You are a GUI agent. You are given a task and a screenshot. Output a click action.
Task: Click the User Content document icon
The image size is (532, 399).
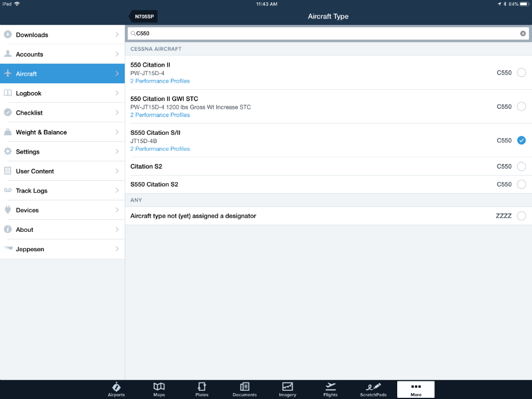coord(8,171)
